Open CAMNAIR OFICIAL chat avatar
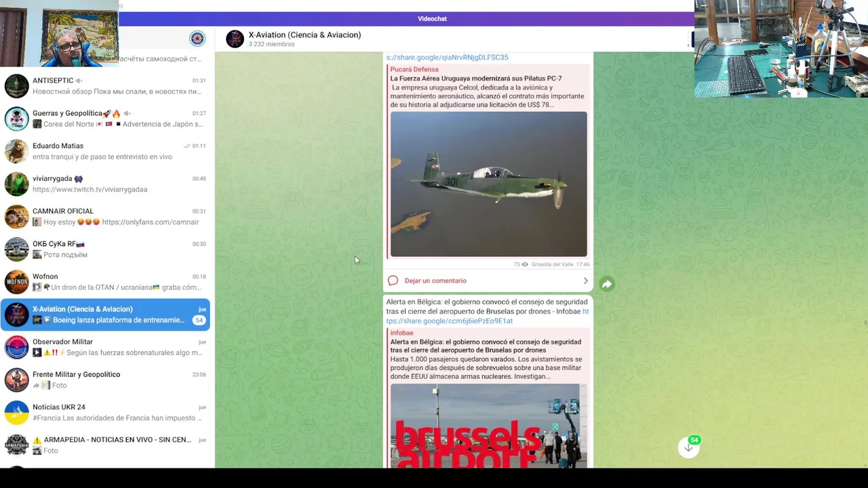The height and width of the screenshot is (488, 868). [16, 216]
